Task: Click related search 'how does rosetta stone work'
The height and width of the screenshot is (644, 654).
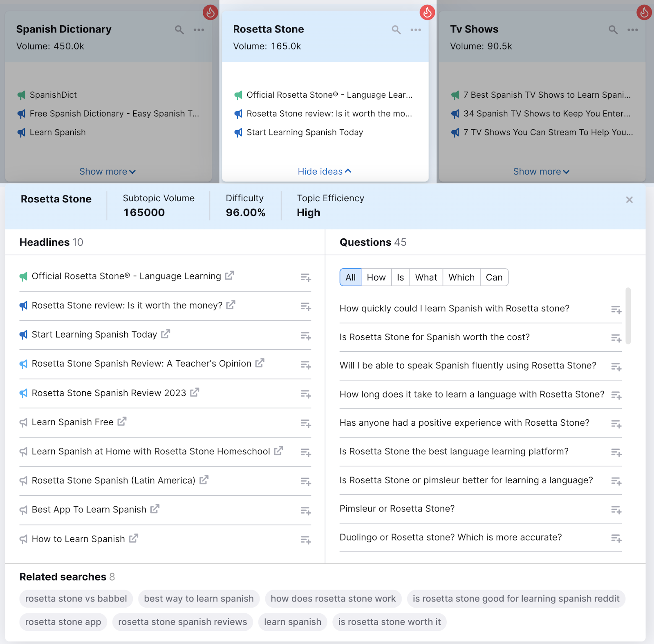Action: coord(333,599)
